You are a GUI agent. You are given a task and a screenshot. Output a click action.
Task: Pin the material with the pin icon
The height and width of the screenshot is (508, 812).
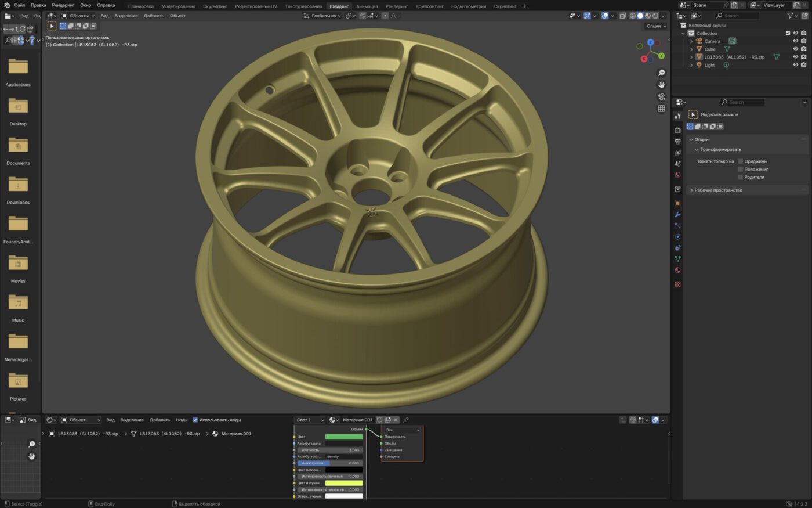coord(405,420)
